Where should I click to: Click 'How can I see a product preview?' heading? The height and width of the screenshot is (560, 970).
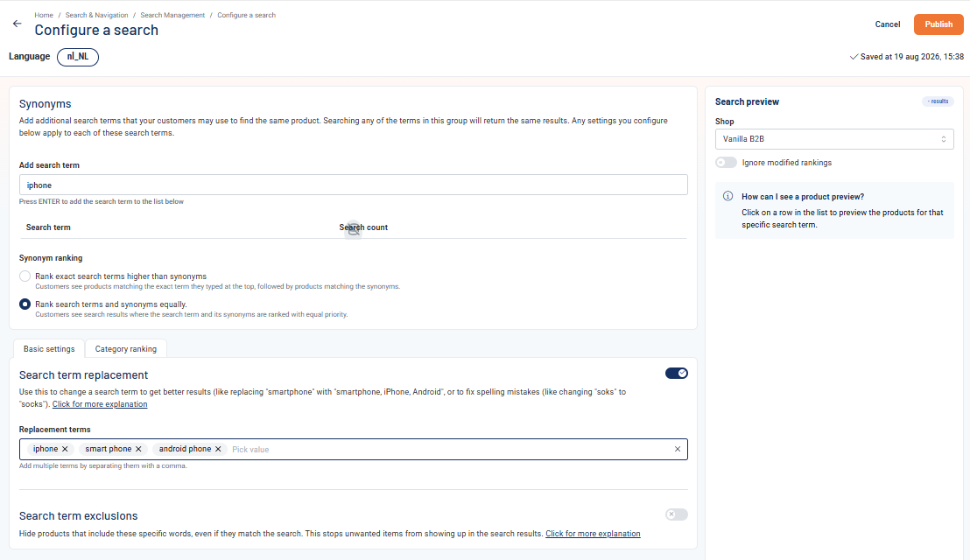coord(803,197)
